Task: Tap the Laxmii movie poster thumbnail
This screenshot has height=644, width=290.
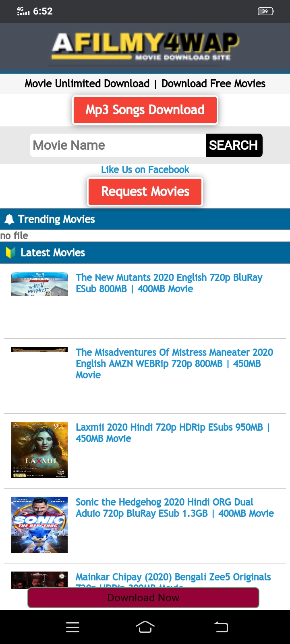Action: (x=39, y=450)
